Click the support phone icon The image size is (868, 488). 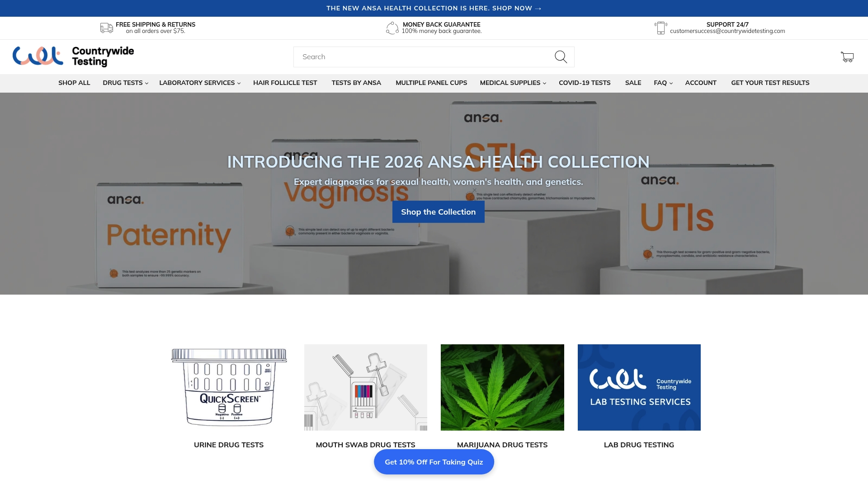pyautogui.click(x=661, y=28)
